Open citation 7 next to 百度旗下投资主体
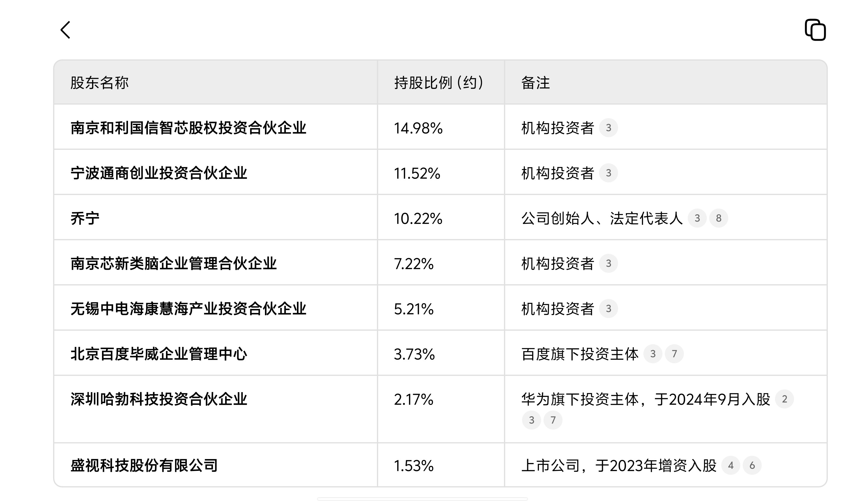Viewport: 845px width, 504px height. click(x=674, y=354)
